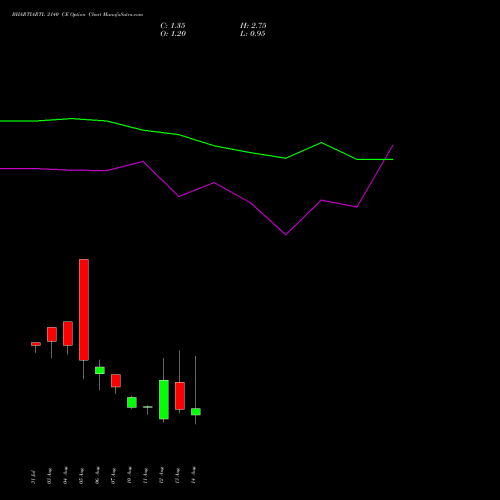This screenshot has height=500, width=500.
Task: Click the '14 Aug' date axis label
Action: [193, 475]
